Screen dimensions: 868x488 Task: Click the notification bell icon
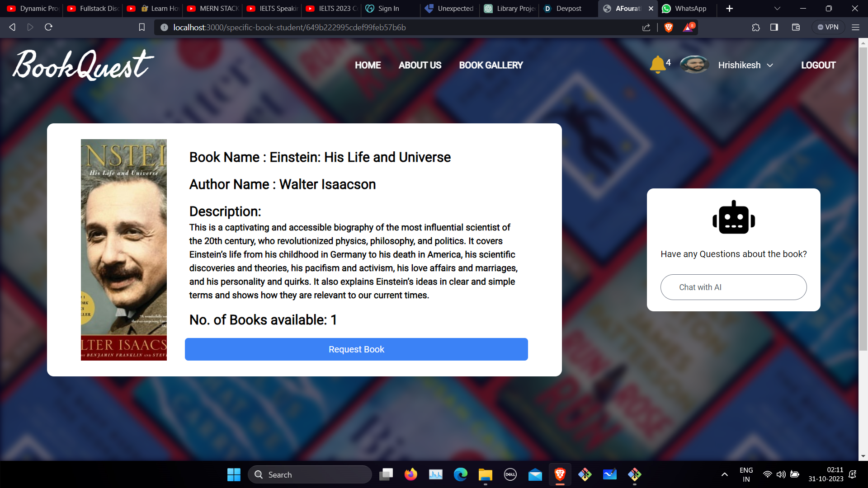pyautogui.click(x=657, y=65)
